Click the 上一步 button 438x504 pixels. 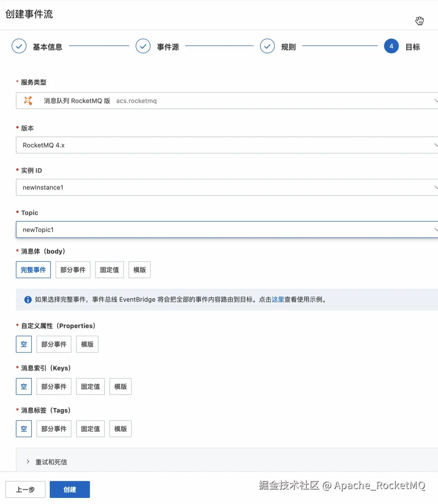[x=25, y=489]
